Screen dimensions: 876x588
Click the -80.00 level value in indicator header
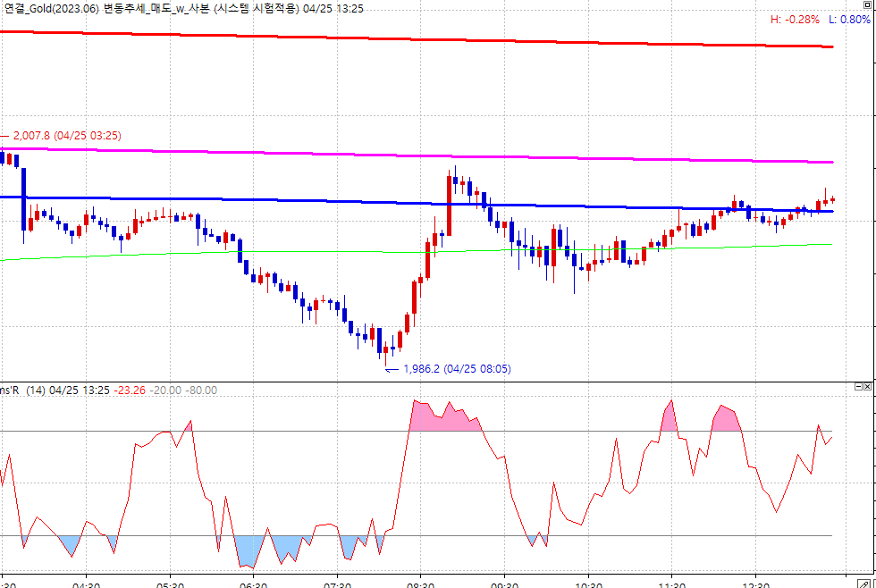[204, 390]
